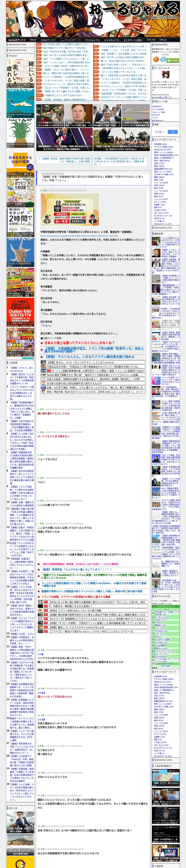Viewport: 186px width, 868px height.
Task: Open footballnet in 相互リンク槽
Action: 156,115
